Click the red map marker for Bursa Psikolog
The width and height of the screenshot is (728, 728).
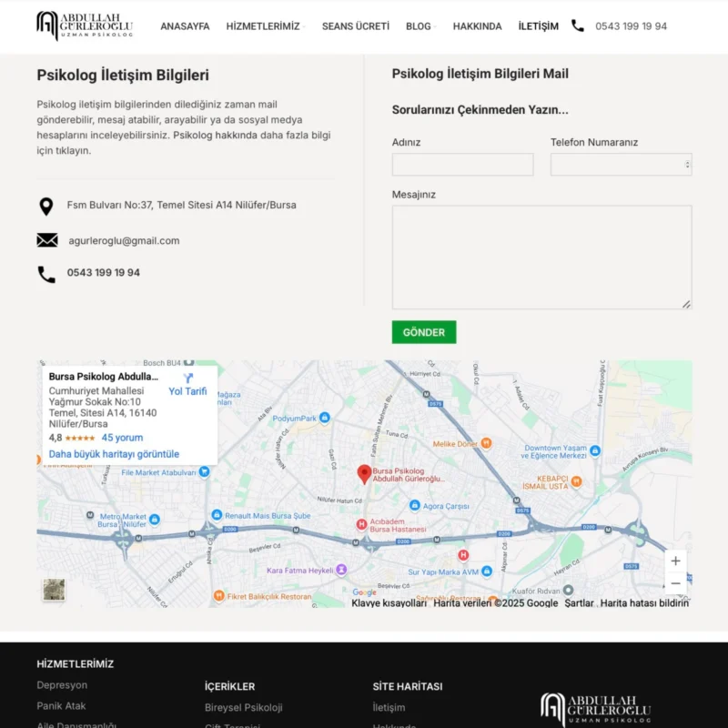click(x=364, y=474)
